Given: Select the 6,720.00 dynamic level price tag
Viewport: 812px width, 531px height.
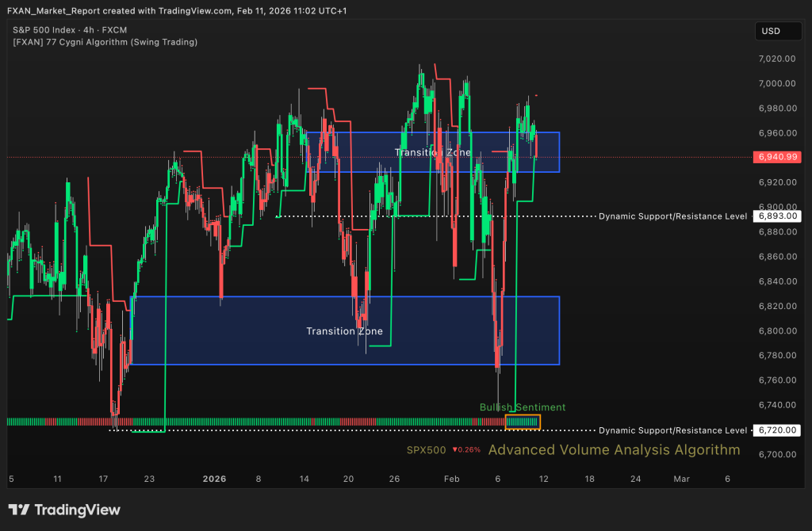Looking at the screenshot, I should [776, 430].
